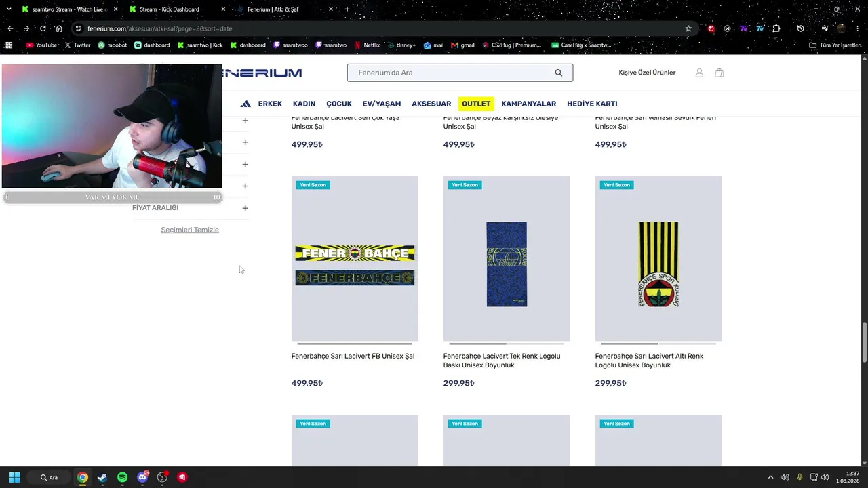Screen dimensions: 868x488
Task: Reload the page with the refresh icon
Action: pyautogui.click(x=43, y=28)
